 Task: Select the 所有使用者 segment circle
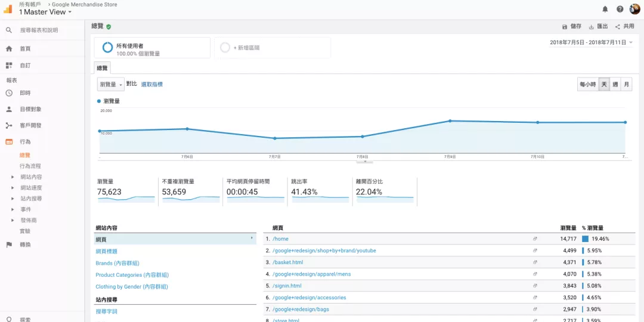pos(107,48)
